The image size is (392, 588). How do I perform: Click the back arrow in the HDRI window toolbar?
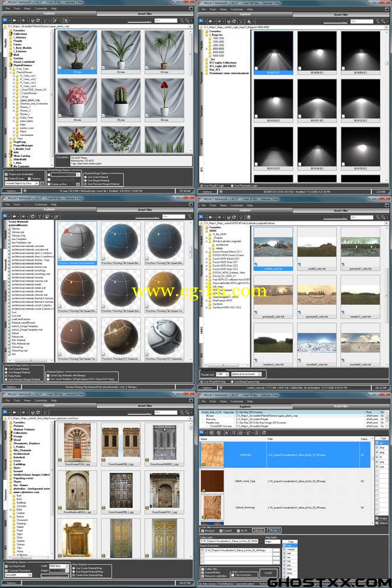click(210, 217)
